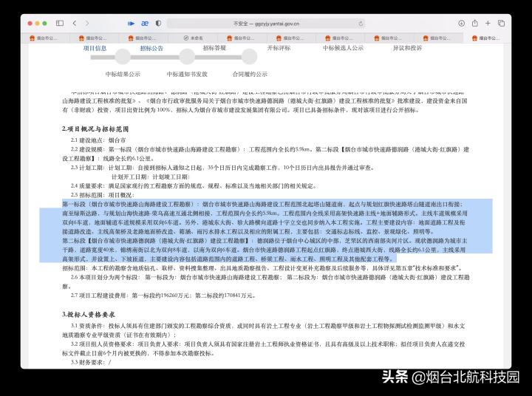Click the 3.1 资质条件 line
The image size is (532, 396).
pos(264,330)
